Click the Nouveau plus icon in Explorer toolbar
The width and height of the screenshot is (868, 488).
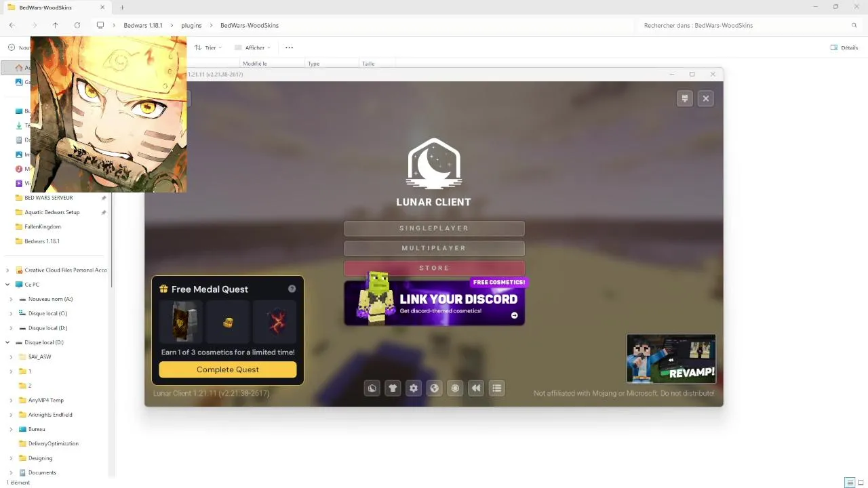12,47
